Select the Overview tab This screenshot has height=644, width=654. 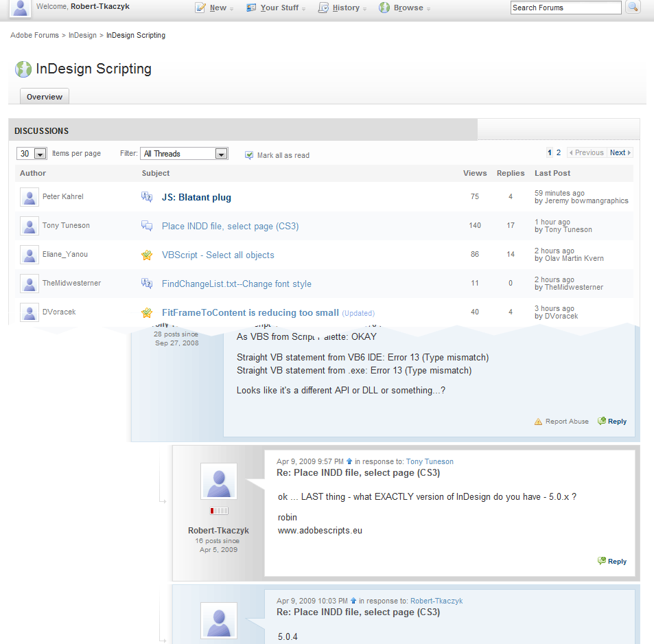pos(45,96)
